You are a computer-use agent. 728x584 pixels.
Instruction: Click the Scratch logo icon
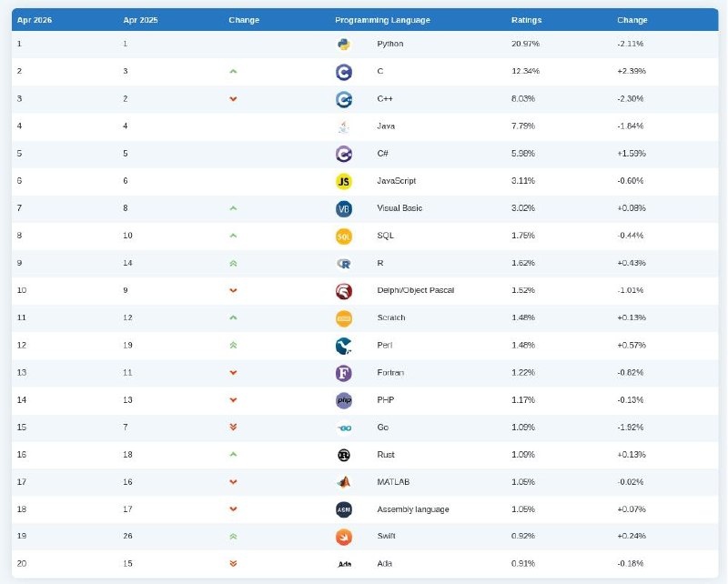tap(344, 318)
